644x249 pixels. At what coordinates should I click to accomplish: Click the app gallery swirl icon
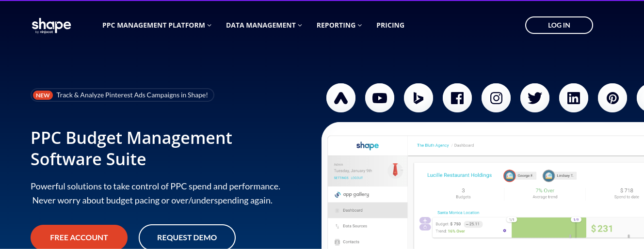tap(338, 195)
